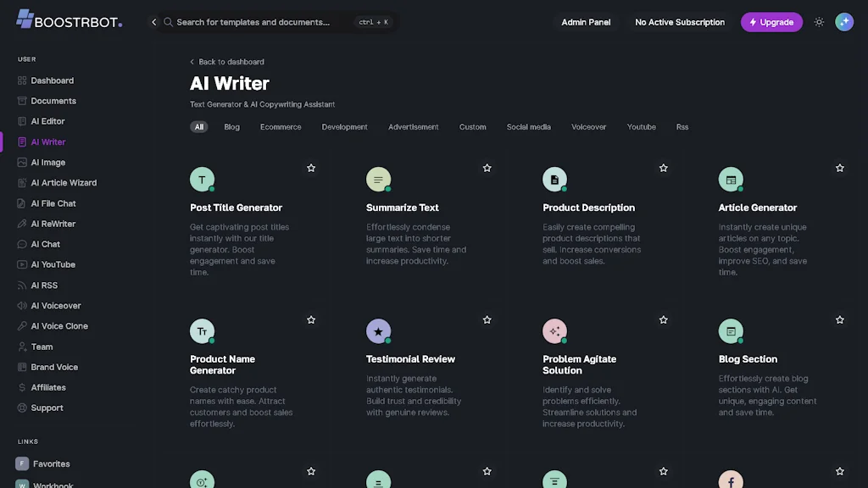Click the Upgrade button
868x488 pixels.
[x=771, y=22]
